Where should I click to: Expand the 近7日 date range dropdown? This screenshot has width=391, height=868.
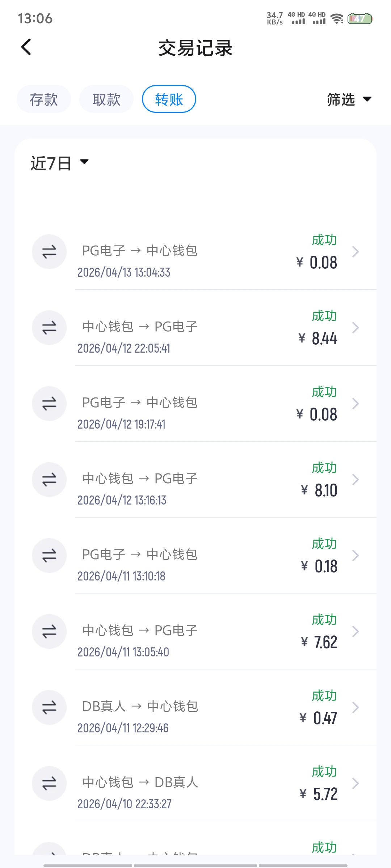60,163
